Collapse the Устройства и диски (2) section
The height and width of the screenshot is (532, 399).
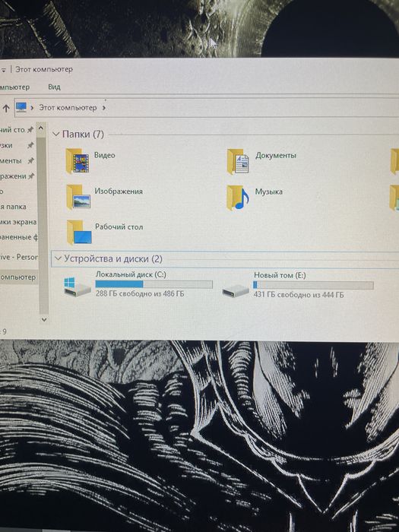pos(58,258)
